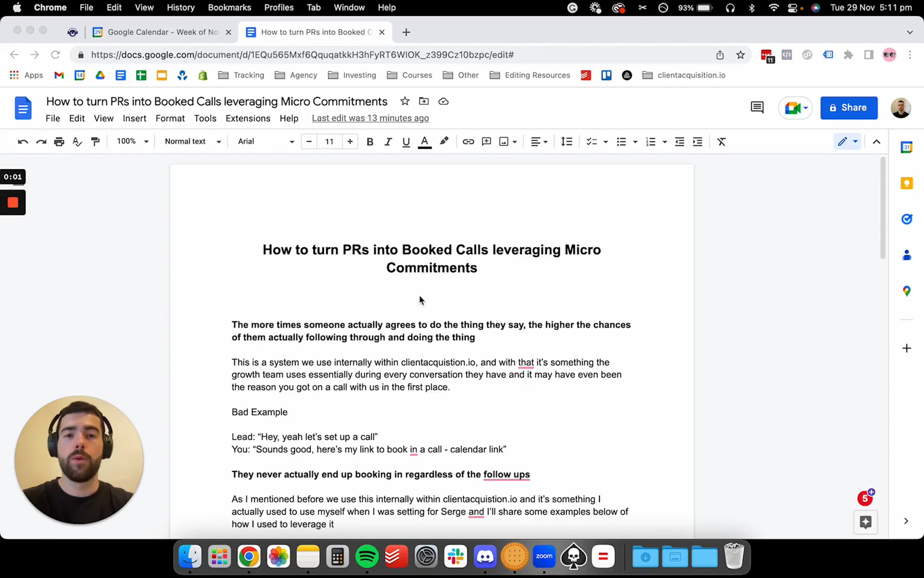Open the Last edit was 13 minutes ago link
The height and width of the screenshot is (578, 924).
click(370, 118)
